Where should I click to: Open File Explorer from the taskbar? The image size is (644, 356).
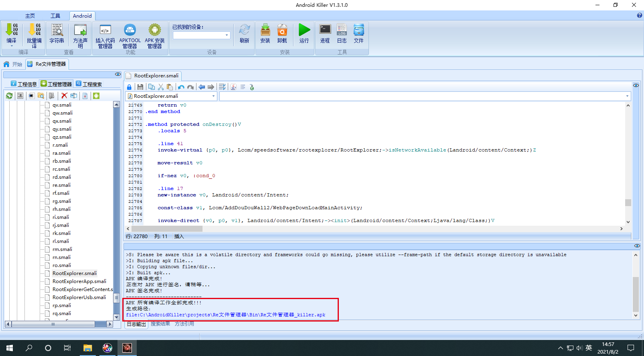pos(87,348)
